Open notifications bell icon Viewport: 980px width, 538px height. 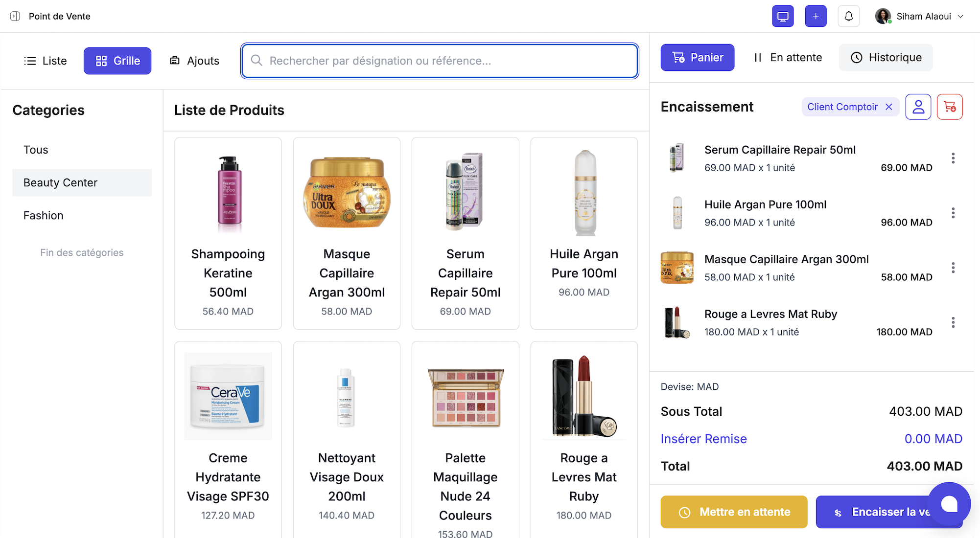pos(848,16)
